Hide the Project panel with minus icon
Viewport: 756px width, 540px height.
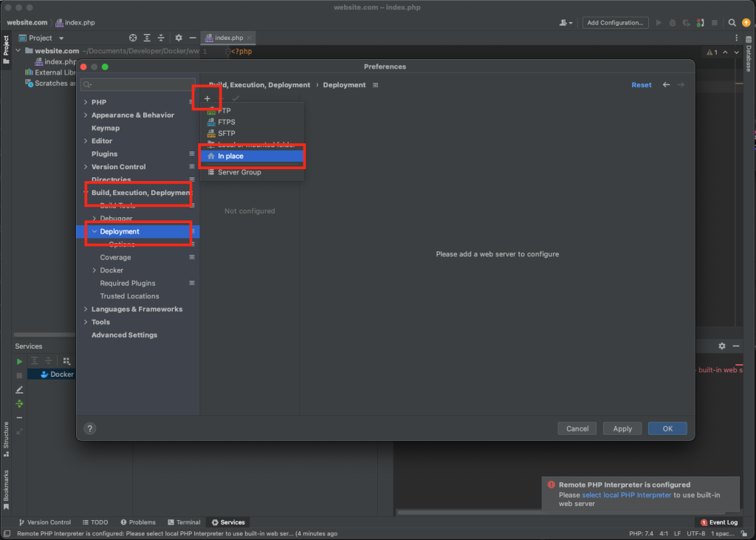(193, 38)
